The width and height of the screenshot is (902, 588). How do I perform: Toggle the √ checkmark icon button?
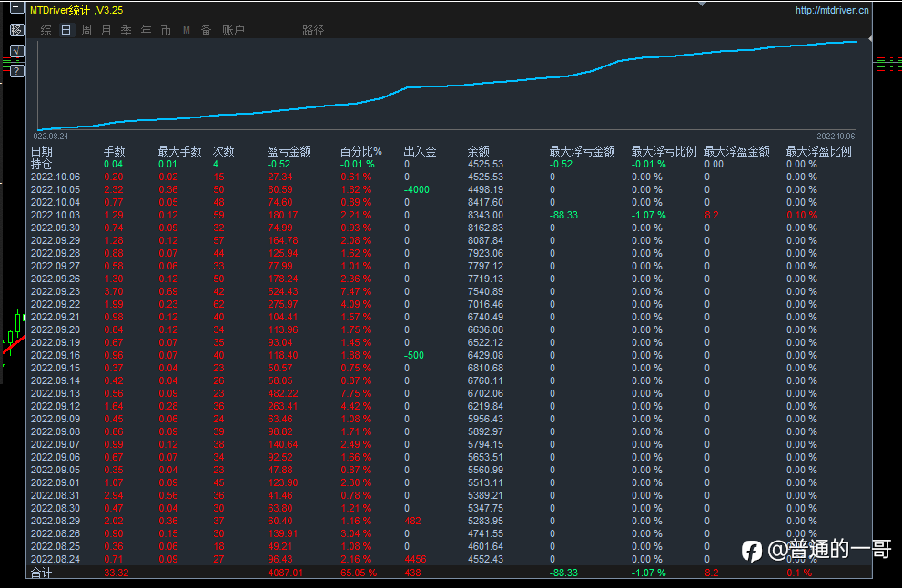[16, 51]
